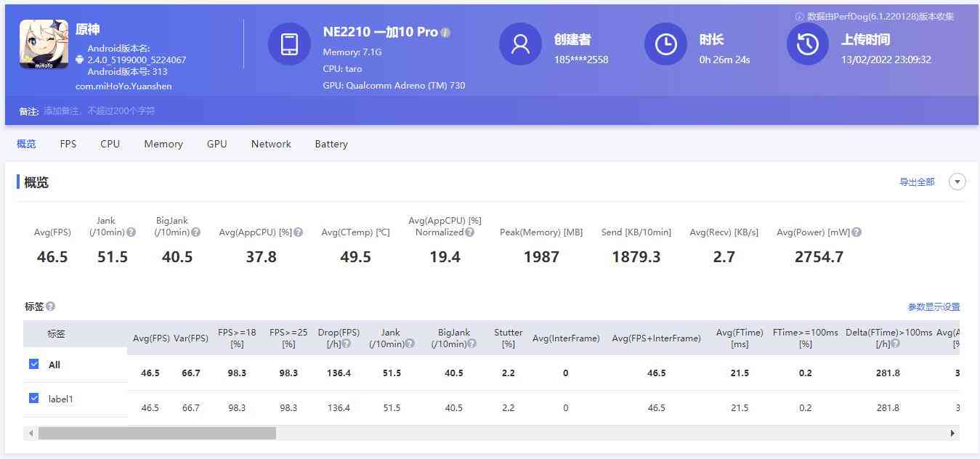
Task: Click Stutter [%] column header
Action: pyautogui.click(x=509, y=338)
